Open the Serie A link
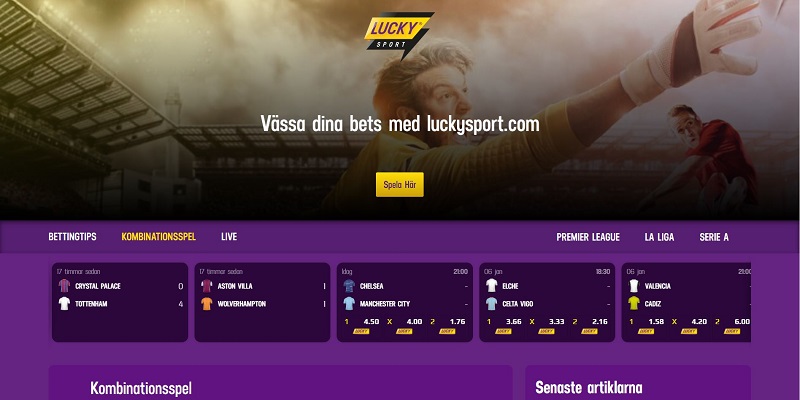800x400 pixels. (x=714, y=237)
